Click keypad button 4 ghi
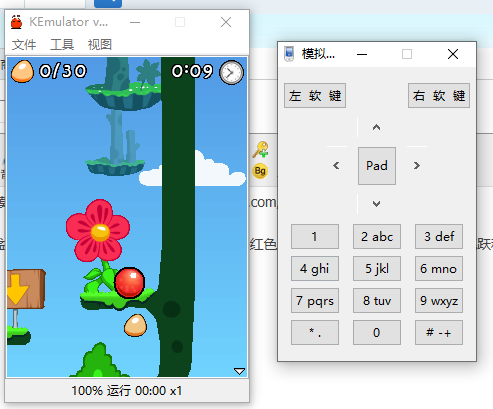 315,268
